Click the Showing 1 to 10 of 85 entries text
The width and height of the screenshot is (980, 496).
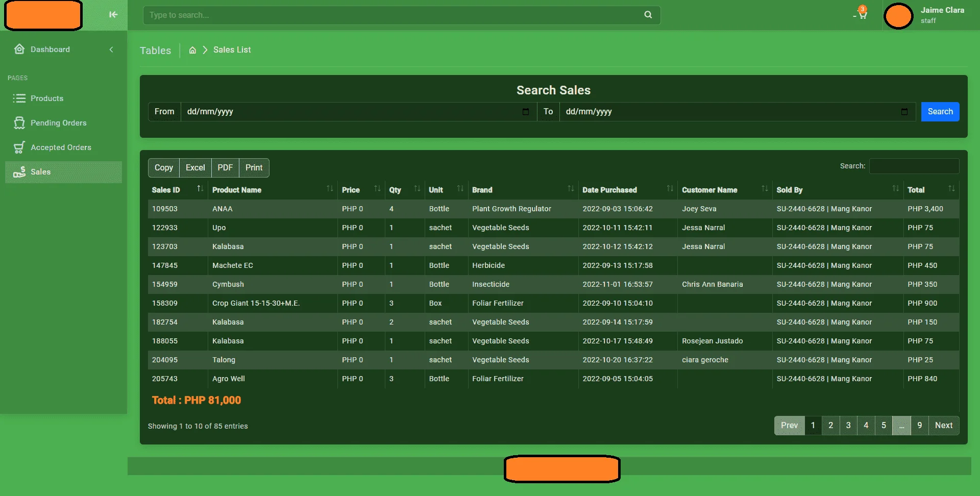tap(198, 426)
